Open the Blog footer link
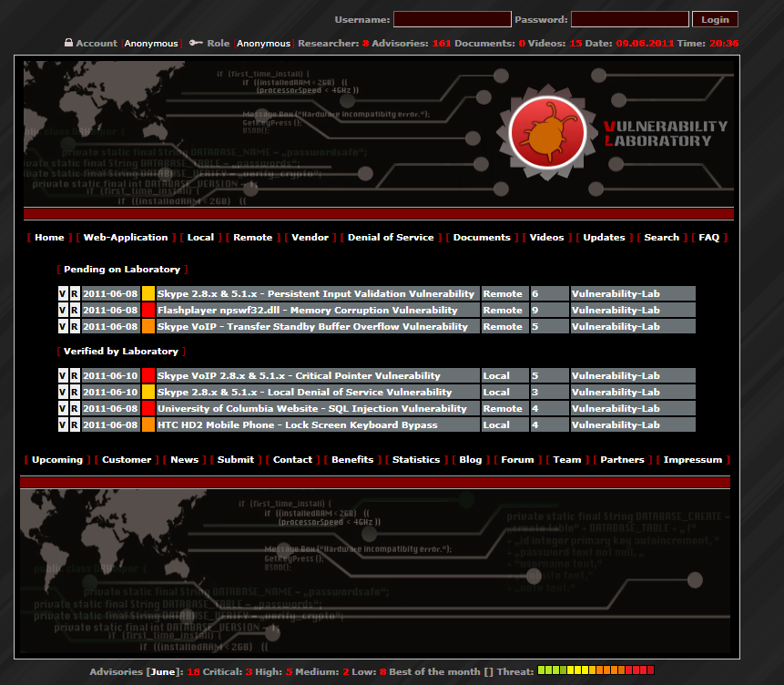The height and width of the screenshot is (685, 784). tap(471, 460)
